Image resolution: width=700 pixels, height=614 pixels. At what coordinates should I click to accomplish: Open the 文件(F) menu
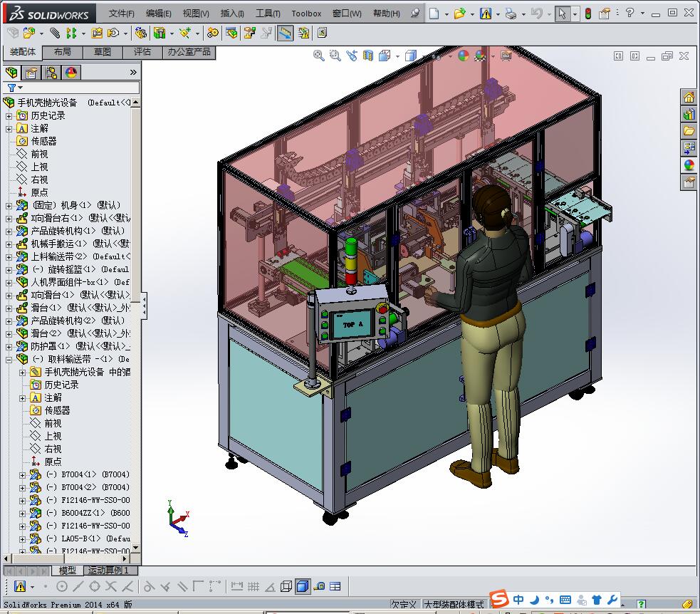coord(122,14)
